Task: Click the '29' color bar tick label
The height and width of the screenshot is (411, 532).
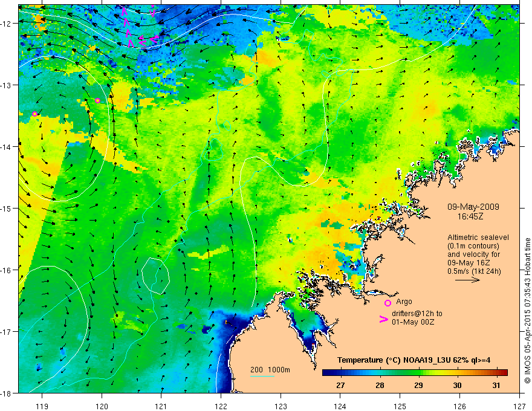Action: pyautogui.click(x=418, y=385)
